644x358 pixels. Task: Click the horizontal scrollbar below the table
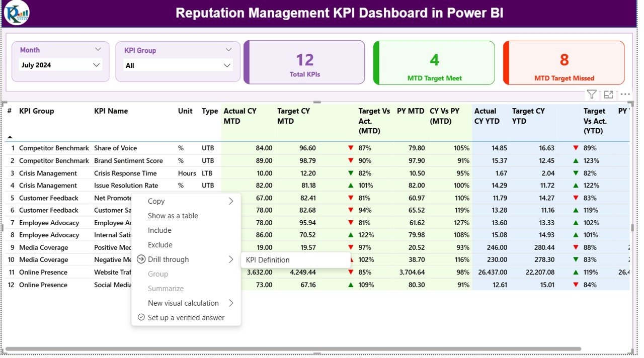(x=292, y=348)
